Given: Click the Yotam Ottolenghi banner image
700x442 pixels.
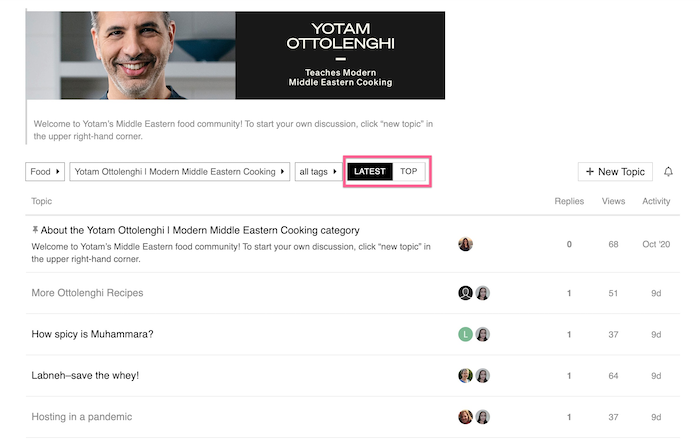Looking at the screenshot, I should pyautogui.click(x=235, y=55).
